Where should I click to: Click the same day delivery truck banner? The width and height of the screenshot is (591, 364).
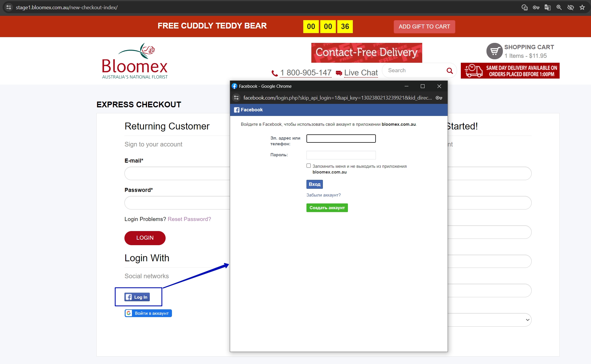pos(510,71)
